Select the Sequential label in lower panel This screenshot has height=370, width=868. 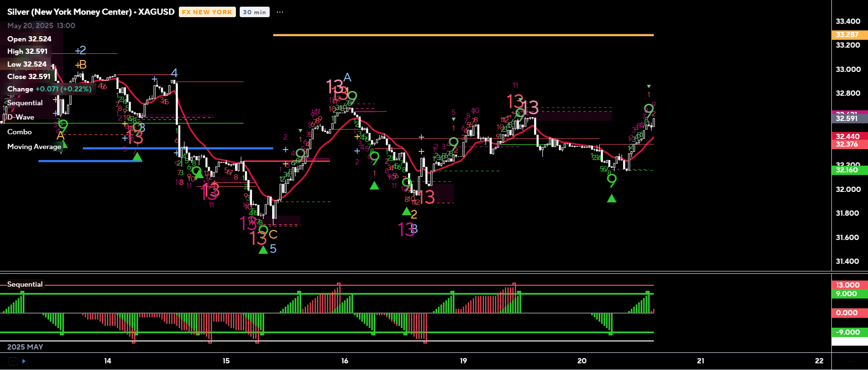click(x=25, y=284)
